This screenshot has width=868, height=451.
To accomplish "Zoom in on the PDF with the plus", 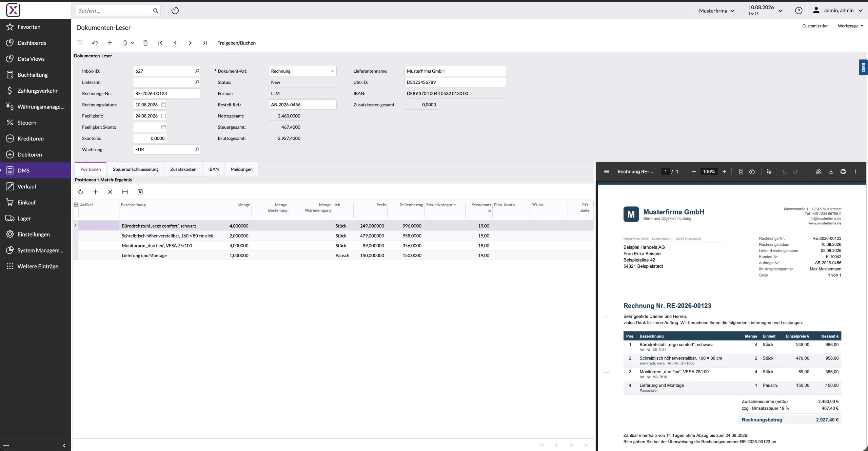I will (724, 171).
